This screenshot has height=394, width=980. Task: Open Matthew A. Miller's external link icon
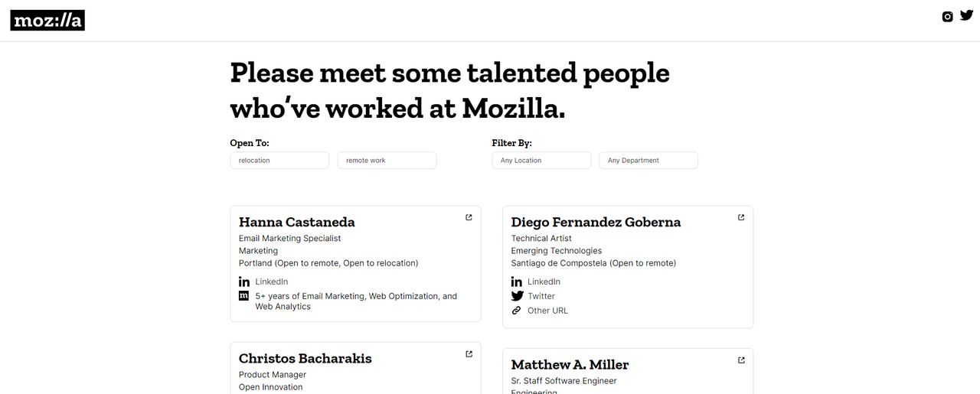[741, 360]
